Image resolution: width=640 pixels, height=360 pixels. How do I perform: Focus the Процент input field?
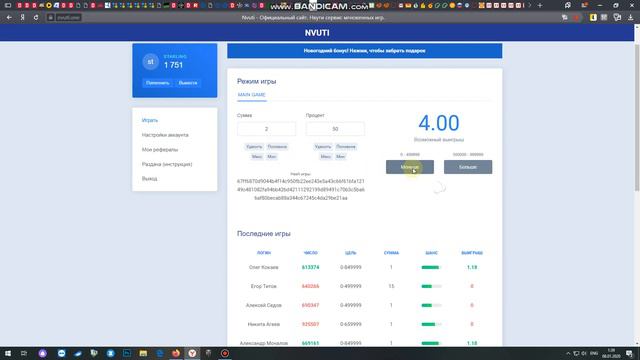[335, 129]
